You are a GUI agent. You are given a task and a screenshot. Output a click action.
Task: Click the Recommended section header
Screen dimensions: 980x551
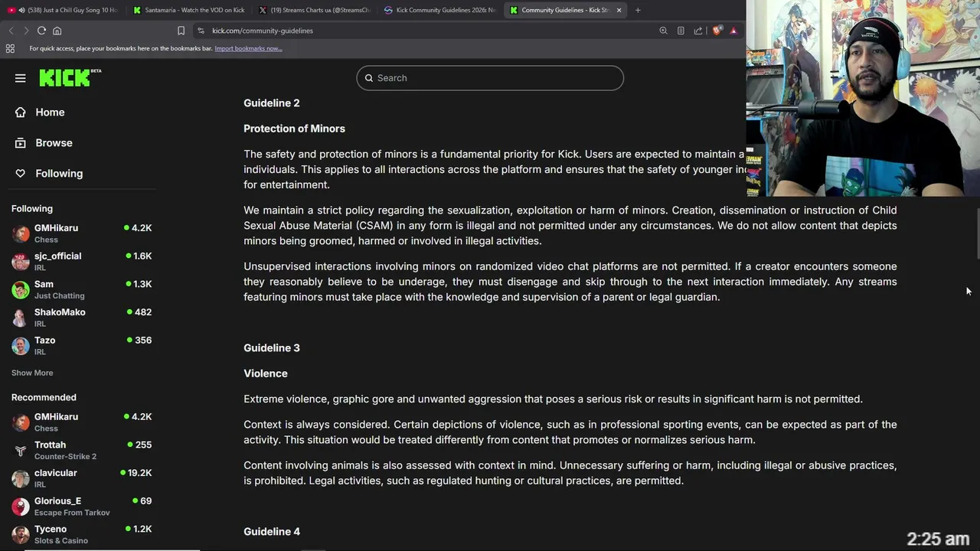pos(44,397)
